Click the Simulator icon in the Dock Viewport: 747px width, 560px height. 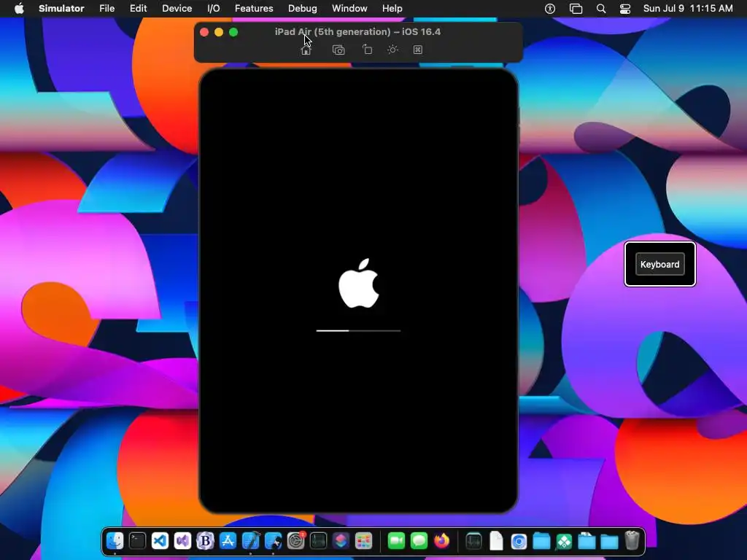coord(273,541)
